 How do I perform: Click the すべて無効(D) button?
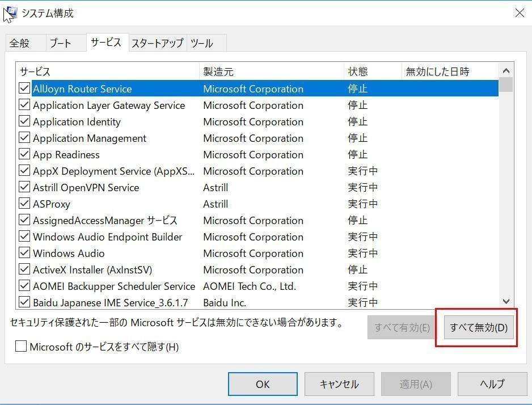[478, 327]
